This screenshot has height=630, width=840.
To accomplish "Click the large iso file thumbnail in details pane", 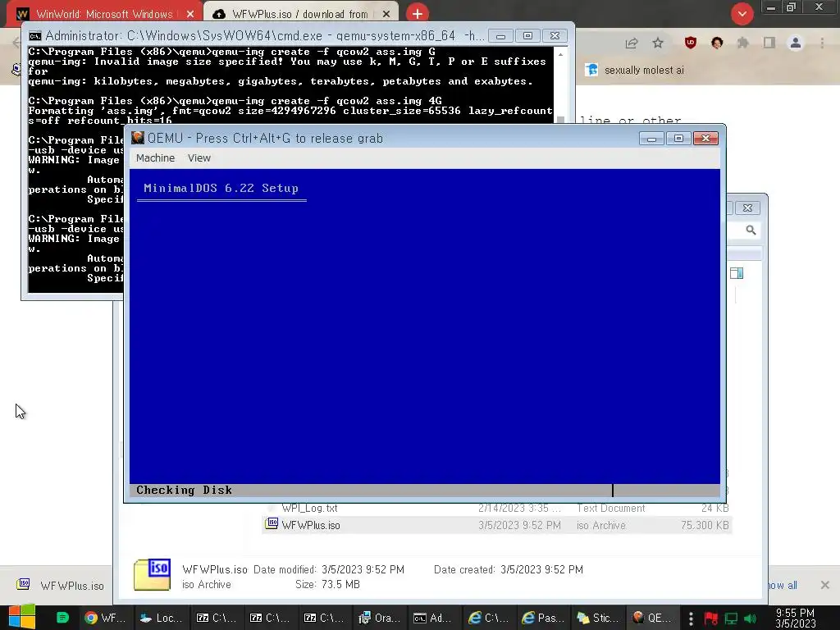I will point(152,574).
